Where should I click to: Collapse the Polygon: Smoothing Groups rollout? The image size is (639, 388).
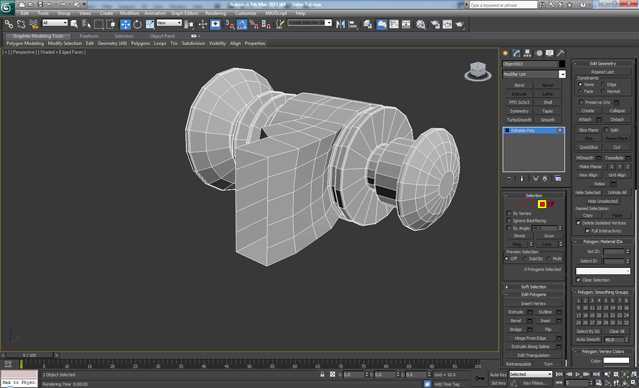(603, 292)
